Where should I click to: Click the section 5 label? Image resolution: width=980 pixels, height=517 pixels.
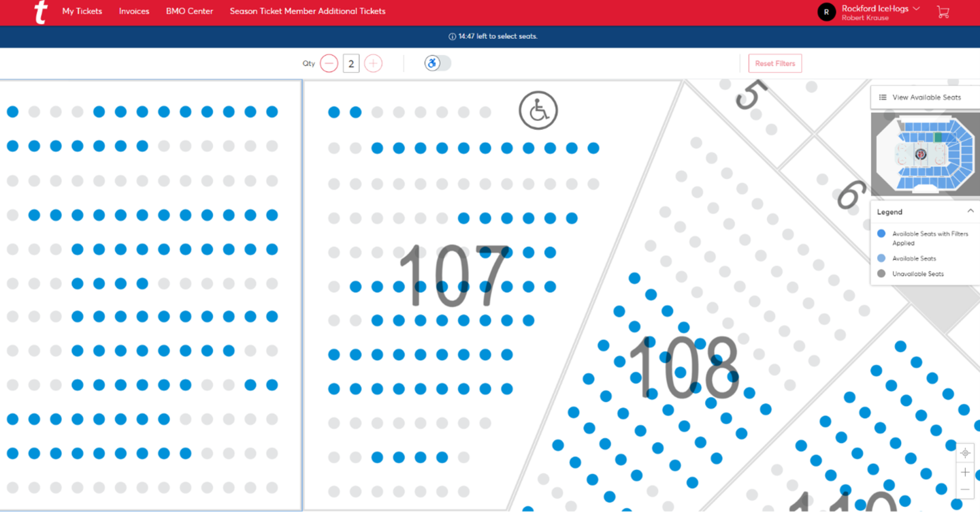point(751,95)
